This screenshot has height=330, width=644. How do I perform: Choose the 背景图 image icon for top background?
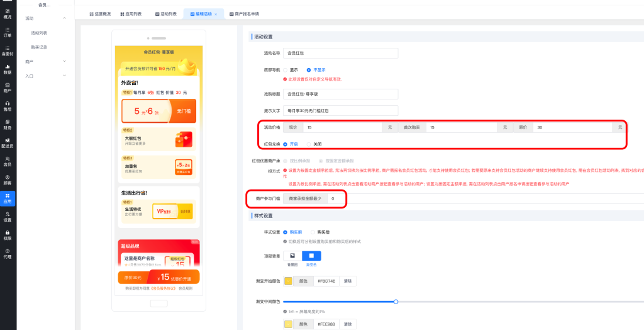292,256
